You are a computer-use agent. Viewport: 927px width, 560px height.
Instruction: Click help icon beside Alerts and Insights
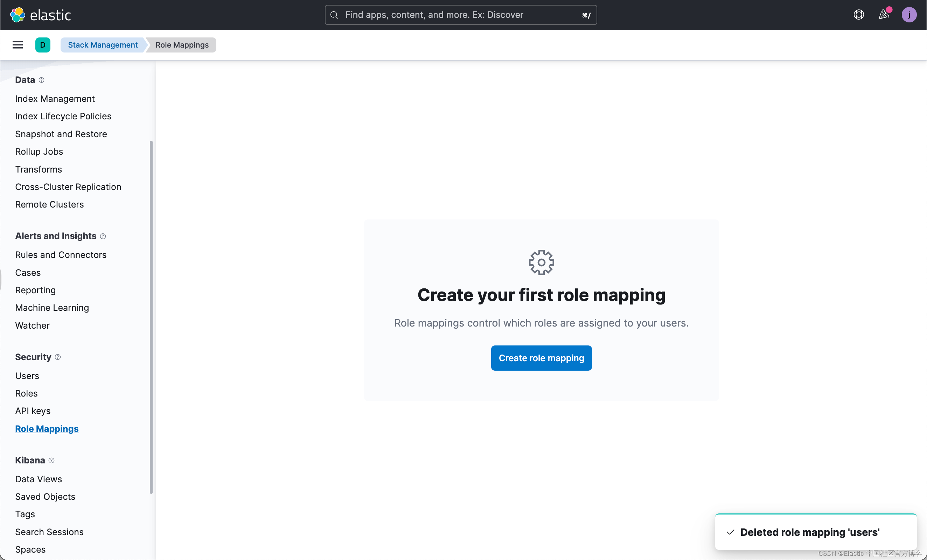click(x=103, y=236)
